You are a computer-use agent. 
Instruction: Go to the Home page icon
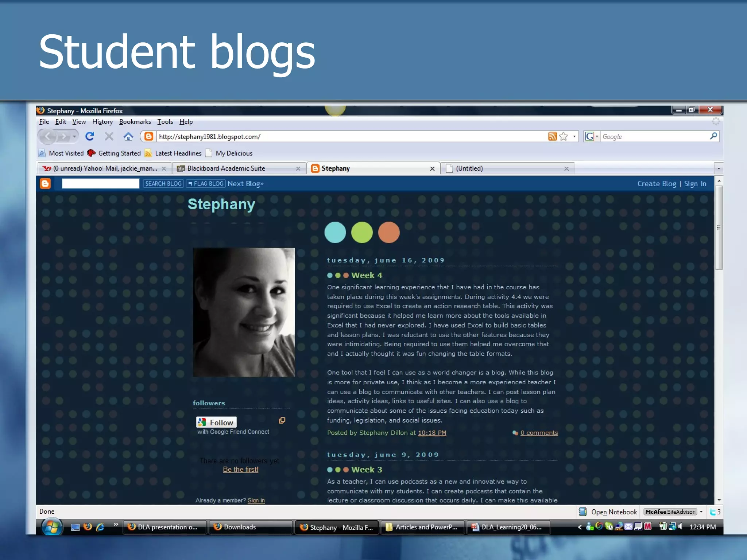128,136
